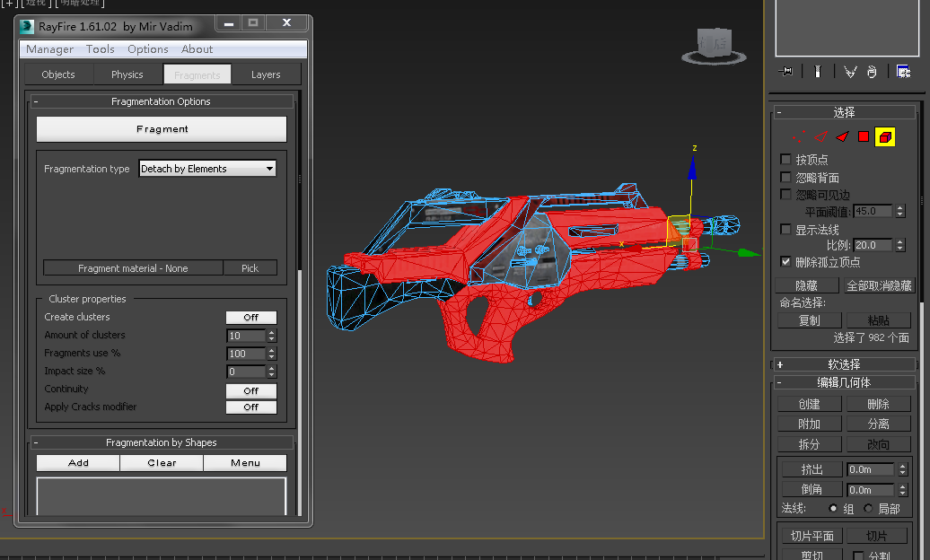930x560 pixels.
Task: Enable 显示法线 checkbox
Action: click(785, 229)
